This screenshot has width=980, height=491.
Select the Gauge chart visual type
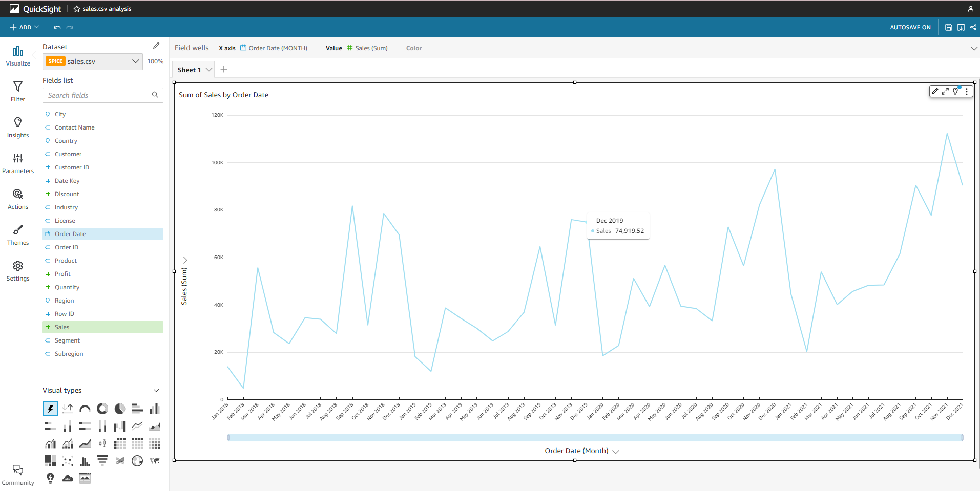point(85,409)
